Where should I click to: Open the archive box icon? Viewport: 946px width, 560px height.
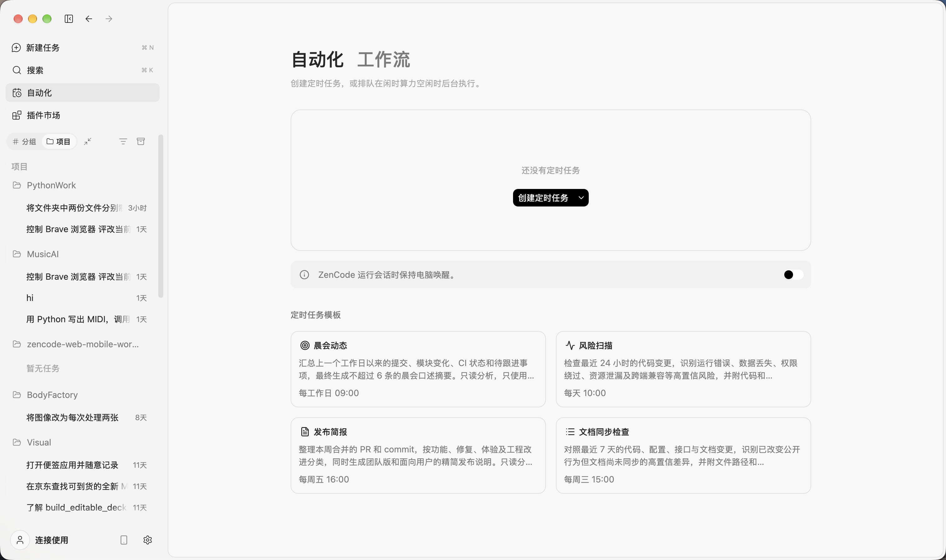click(x=141, y=141)
